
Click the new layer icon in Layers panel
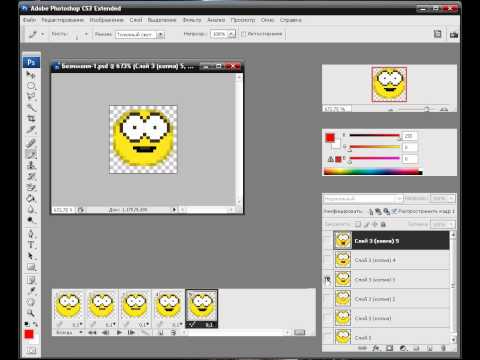tap(430, 348)
